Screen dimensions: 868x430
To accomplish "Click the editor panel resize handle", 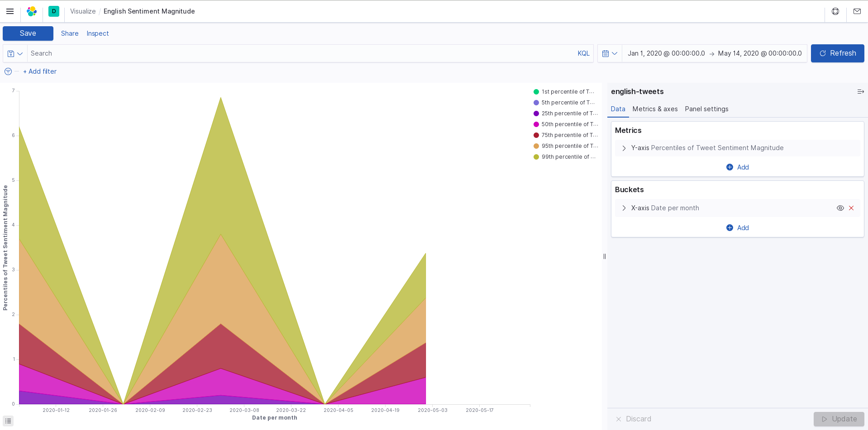I will coord(604,256).
